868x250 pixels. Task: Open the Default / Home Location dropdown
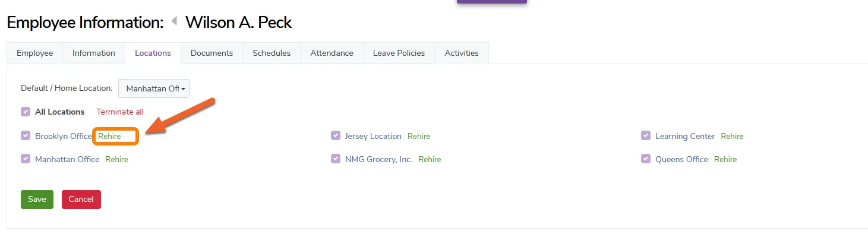(x=154, y=88)
